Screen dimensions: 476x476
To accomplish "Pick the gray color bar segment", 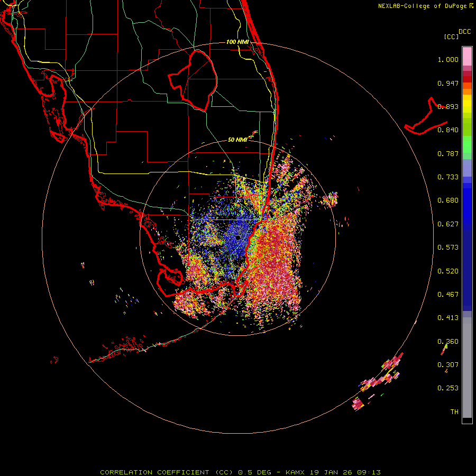I will [467, 368].
